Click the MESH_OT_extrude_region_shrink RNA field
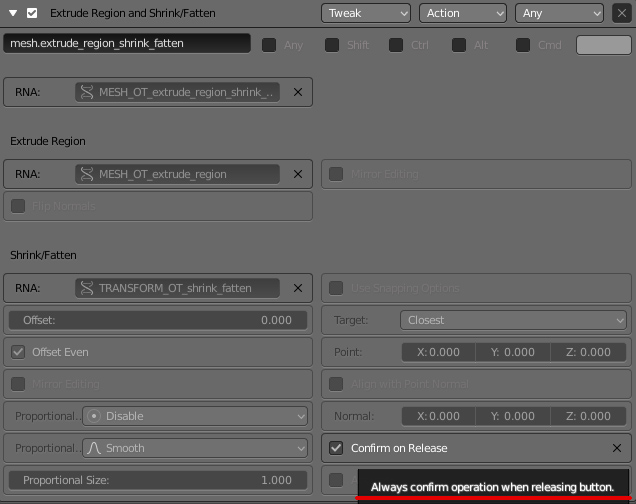Viewport: 636px width, 504px height. coord(177,92)
